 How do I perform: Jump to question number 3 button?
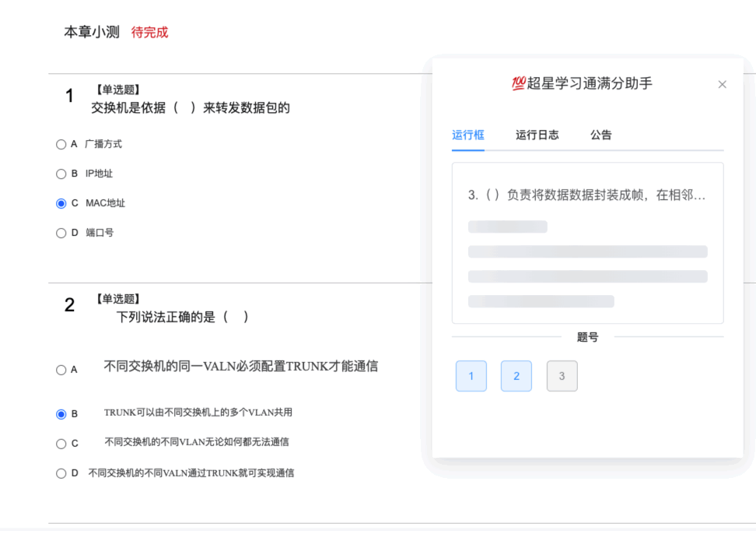click(562, 376)
